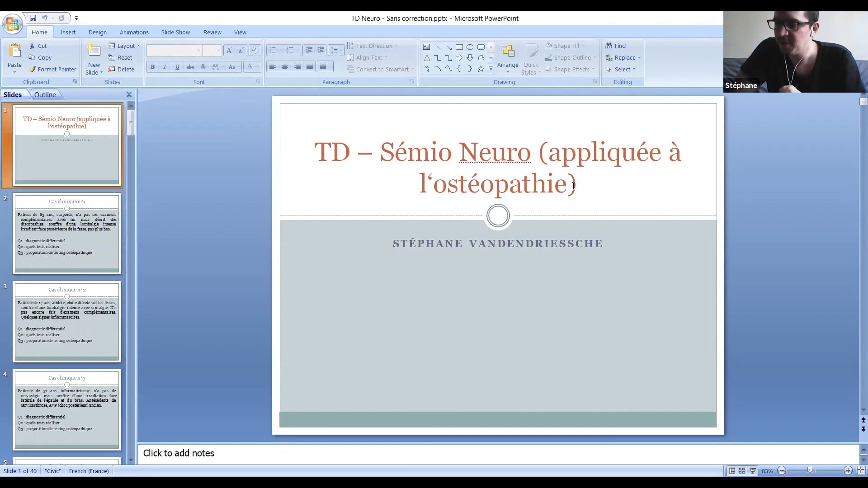Switch to the Outline tab
868x488 pixels.
[x=45, y=94]
